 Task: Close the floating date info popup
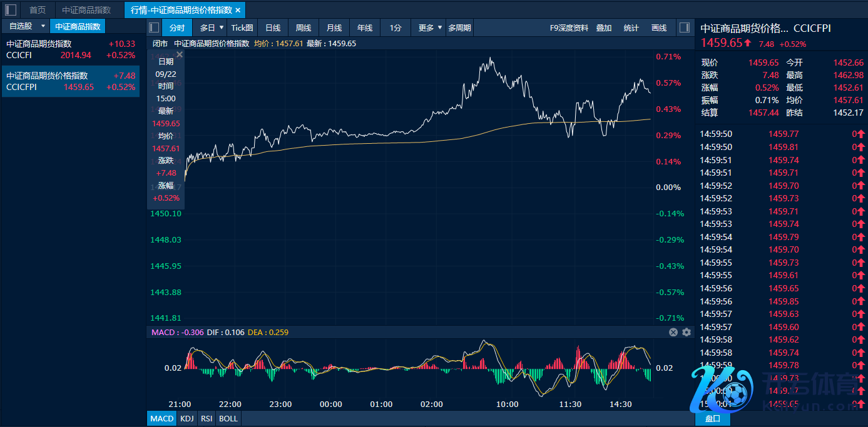[x=180, y=55]
